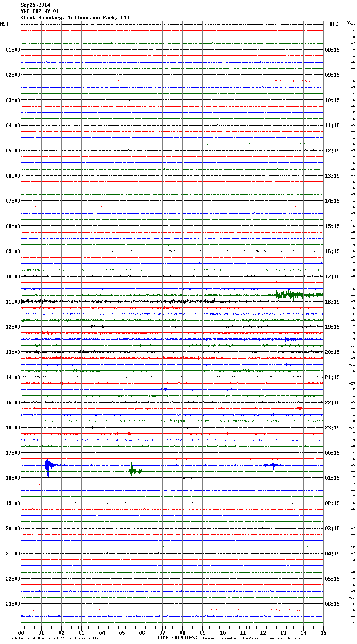Click the Sep25,2014 date heading
Viewport: 357px width, 644px height.
click(x=36, y=5)
